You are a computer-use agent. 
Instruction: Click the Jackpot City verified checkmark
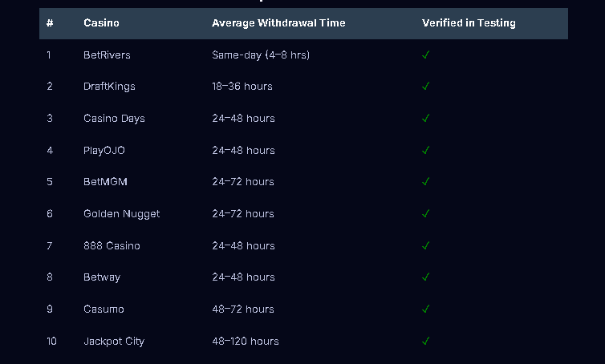pos(426,341)
